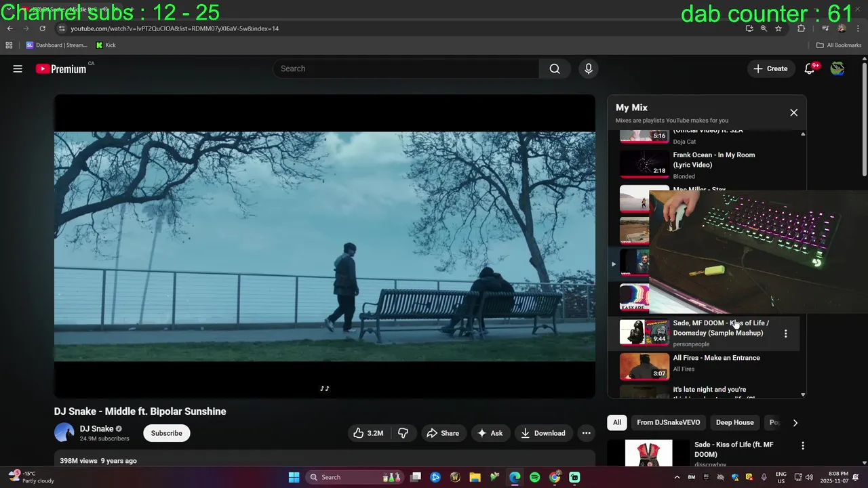
Task: Open the YouTube hamburger guide menu
Action: pyautogui.click(x=18, y=68)
